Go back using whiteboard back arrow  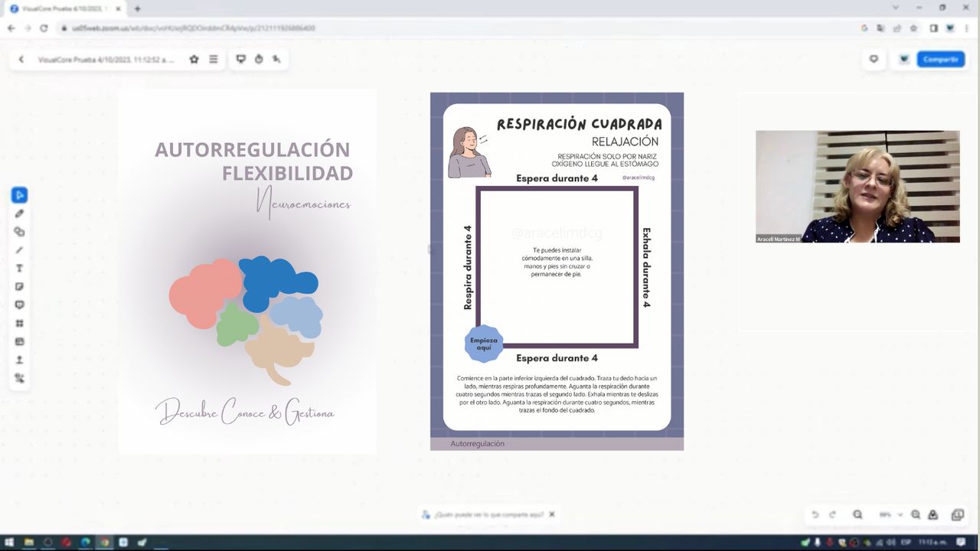tap(21, 59)
